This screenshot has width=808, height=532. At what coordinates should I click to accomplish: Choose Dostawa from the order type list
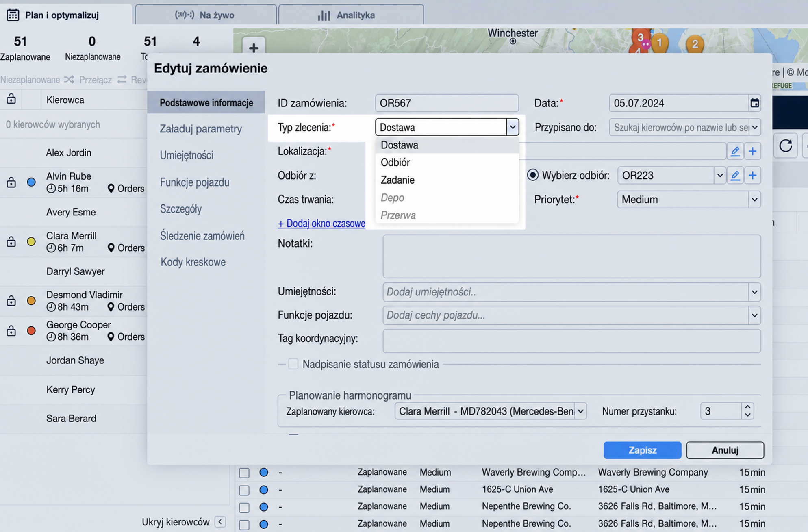pos(447,145)
